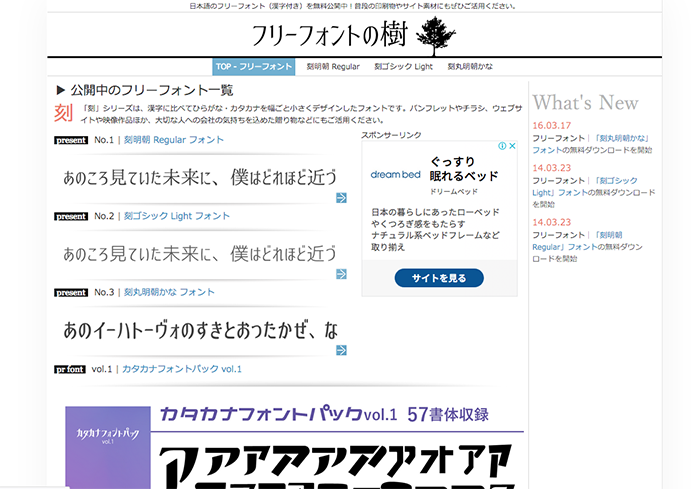Click pr font badge beside vol.1
The image size is (700, 489).
[70, 369]
